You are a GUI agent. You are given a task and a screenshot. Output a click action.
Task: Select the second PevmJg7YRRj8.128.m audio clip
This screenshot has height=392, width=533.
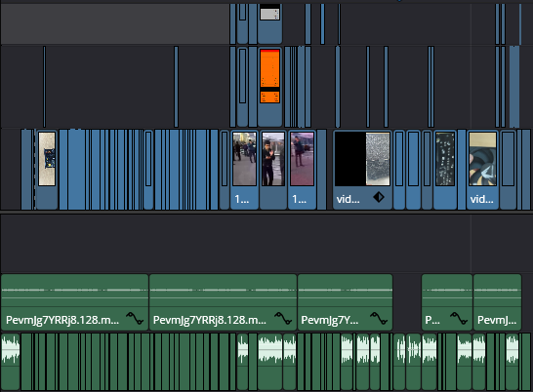pyautogui.click(x=223, y=302)
